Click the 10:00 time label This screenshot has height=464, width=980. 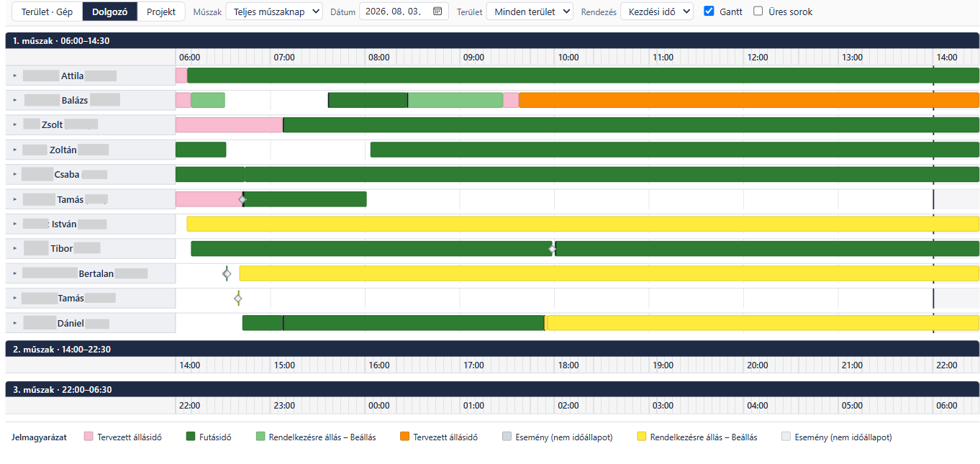(568, 58)
